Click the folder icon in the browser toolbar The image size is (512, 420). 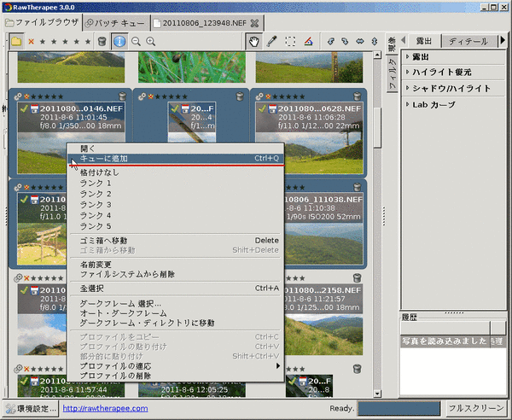[x=16, y=42]
